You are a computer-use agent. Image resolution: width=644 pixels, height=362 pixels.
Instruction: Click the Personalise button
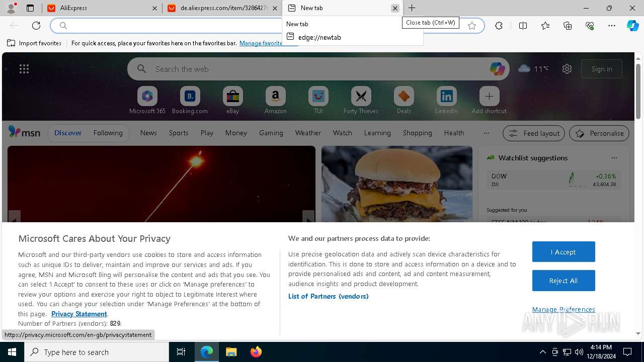pos(599,133)
